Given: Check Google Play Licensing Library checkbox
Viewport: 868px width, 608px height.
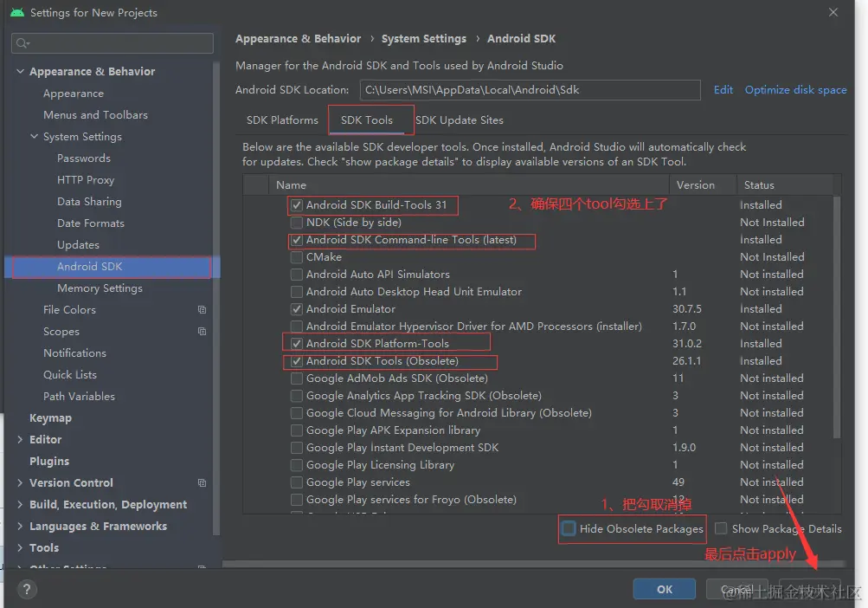Looking at the screenshot, I should pos(297,465).
